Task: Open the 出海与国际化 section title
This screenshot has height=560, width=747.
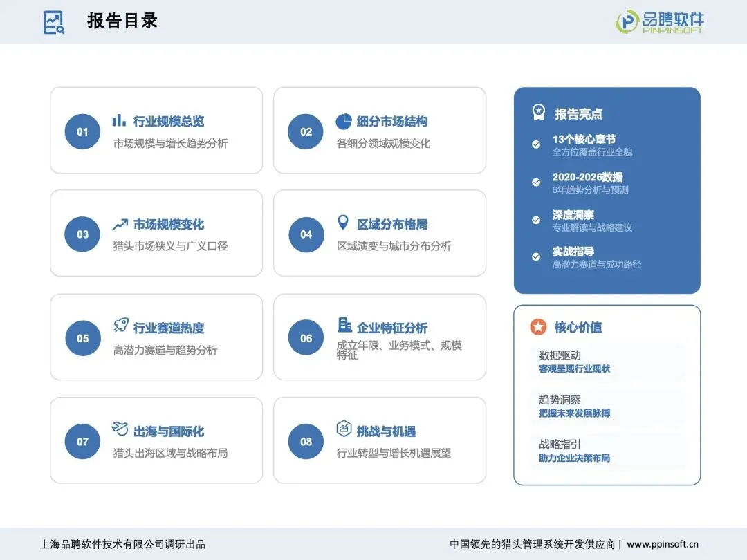Action: point(169,431)
